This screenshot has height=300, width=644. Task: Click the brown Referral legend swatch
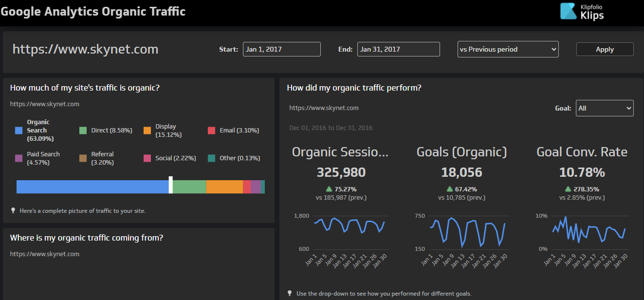coord(83,158)
